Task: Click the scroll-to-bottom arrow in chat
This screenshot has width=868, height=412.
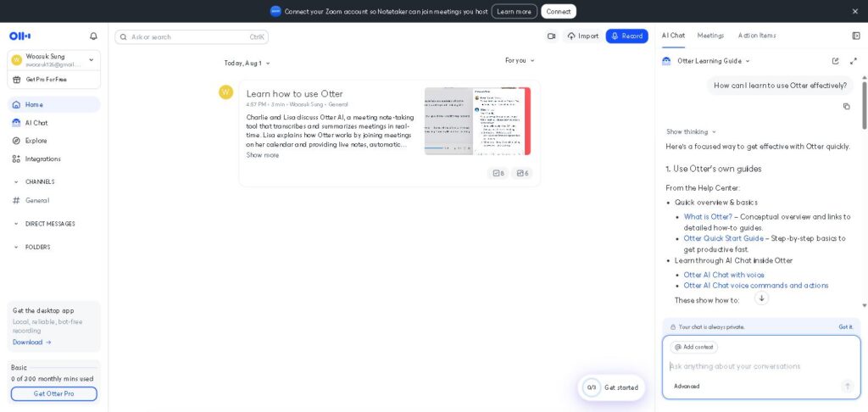Action: pos(762,298)
